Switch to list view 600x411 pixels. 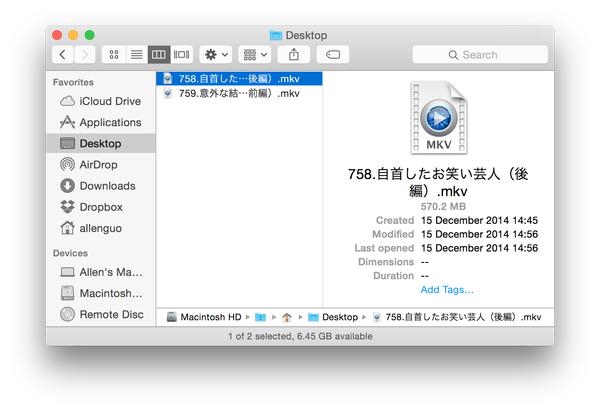point(136,55)
